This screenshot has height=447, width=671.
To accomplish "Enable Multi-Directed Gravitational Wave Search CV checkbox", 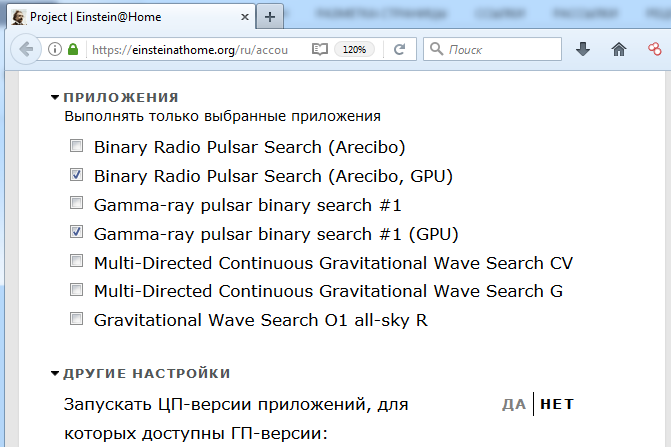I will click(x=77, y=261).
